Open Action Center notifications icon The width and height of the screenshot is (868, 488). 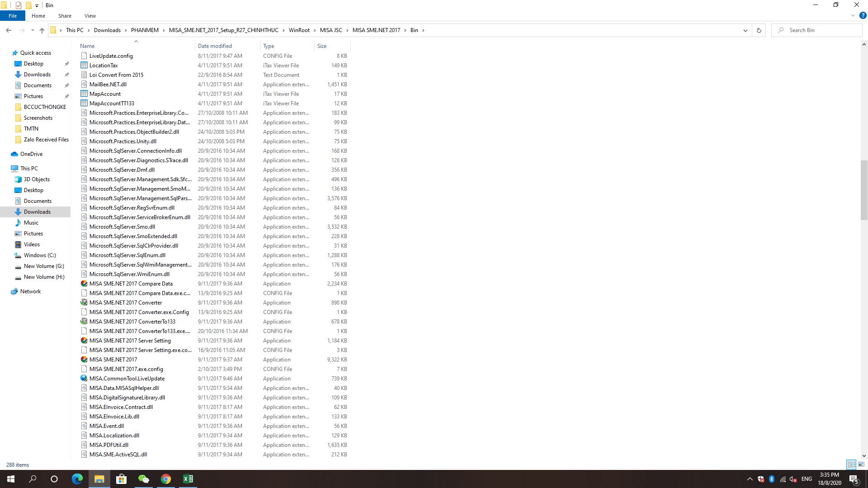point(854,479)
